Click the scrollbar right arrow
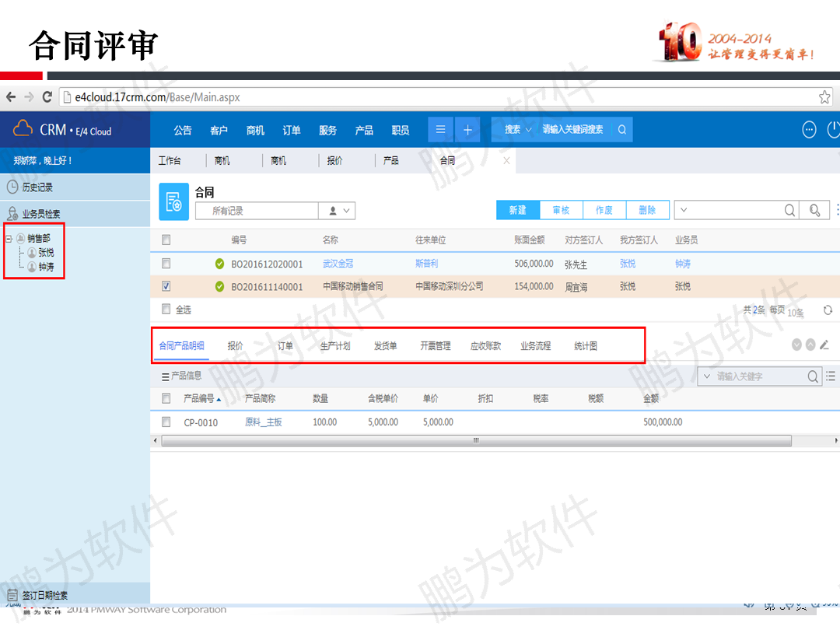The image size is (840, 630). [x=835, y=441]
